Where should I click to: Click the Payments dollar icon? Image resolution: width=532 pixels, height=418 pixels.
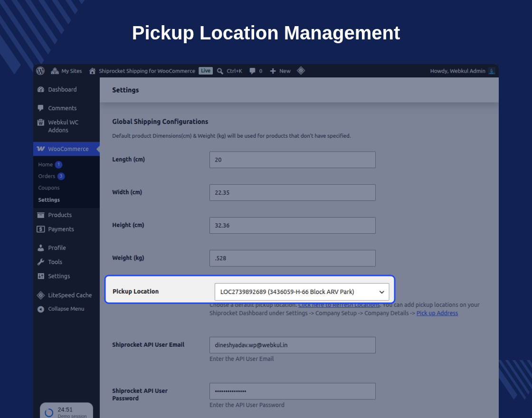[41, 229]
